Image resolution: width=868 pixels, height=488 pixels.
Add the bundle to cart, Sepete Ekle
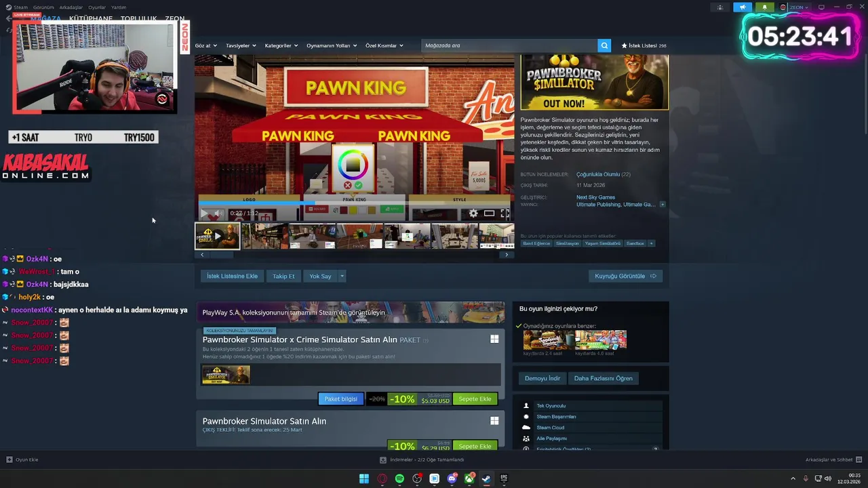point(475,399)
